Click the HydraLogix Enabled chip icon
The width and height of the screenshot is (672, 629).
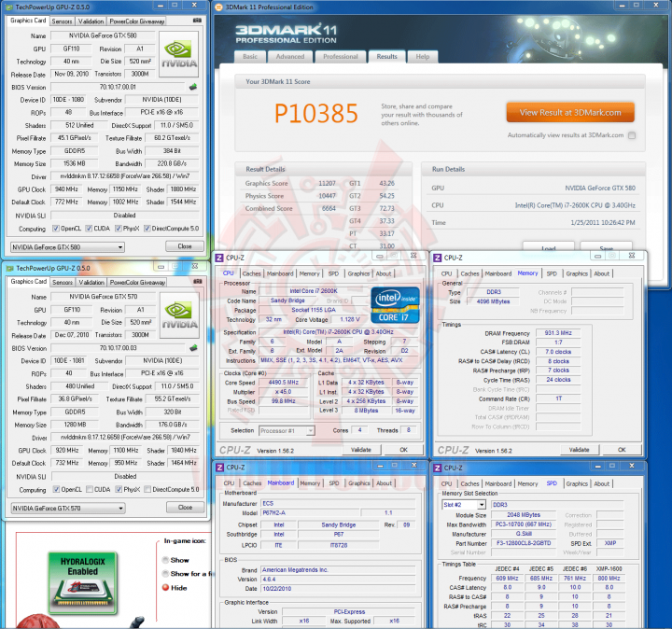pyautogui.click(x=82, y=583)
